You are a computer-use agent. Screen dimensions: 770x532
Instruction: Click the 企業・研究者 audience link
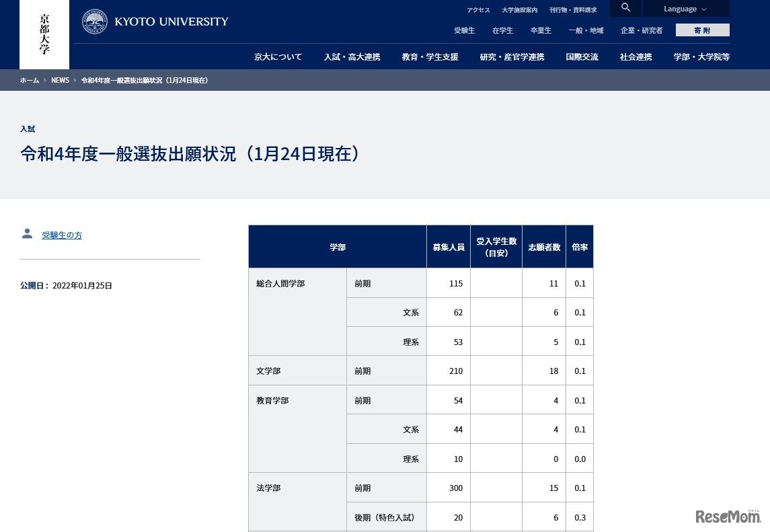click(641, 30)
